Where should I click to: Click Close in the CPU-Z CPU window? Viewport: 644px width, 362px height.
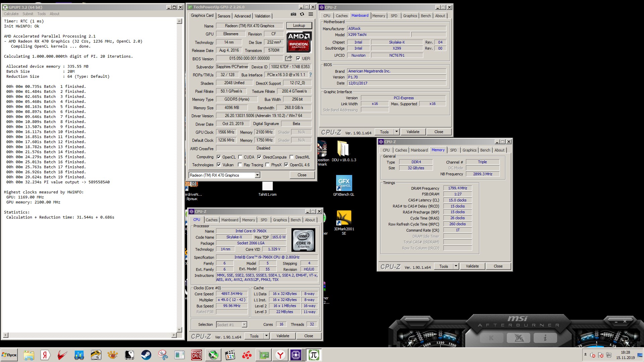tap(309, 336)
